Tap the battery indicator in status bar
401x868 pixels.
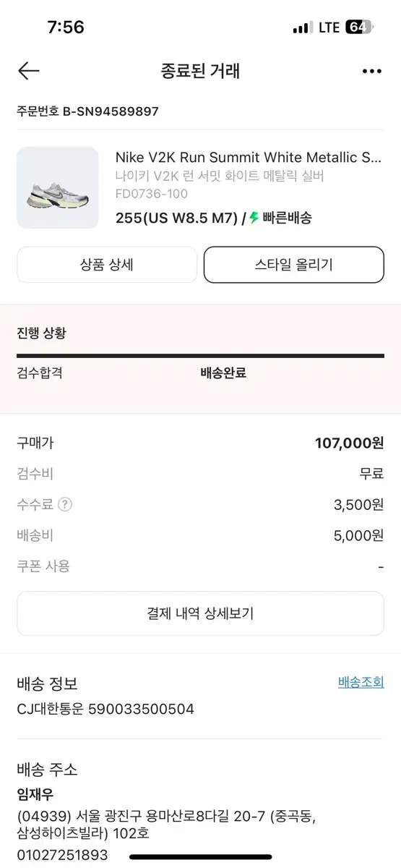(x=358, y=27)
